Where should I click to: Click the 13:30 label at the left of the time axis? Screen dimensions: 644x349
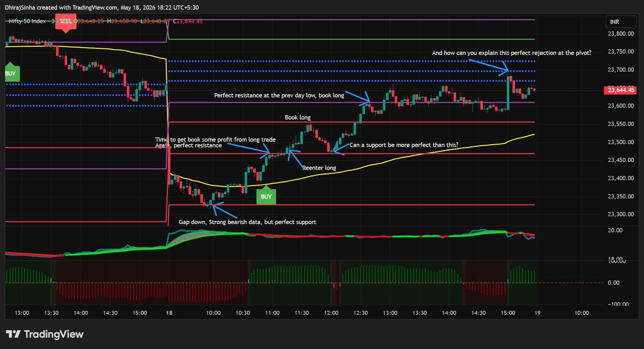pyautogui.click(x=52, y=313)
